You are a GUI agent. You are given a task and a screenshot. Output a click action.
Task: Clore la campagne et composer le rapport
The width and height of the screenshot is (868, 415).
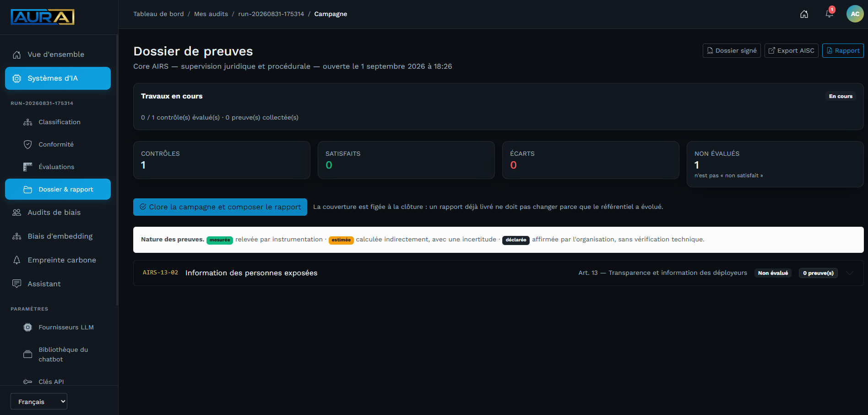[x=220, y=207]
